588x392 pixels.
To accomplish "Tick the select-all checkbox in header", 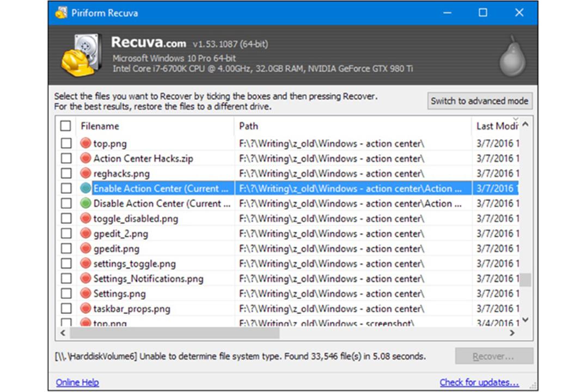I will click(66, 126).
